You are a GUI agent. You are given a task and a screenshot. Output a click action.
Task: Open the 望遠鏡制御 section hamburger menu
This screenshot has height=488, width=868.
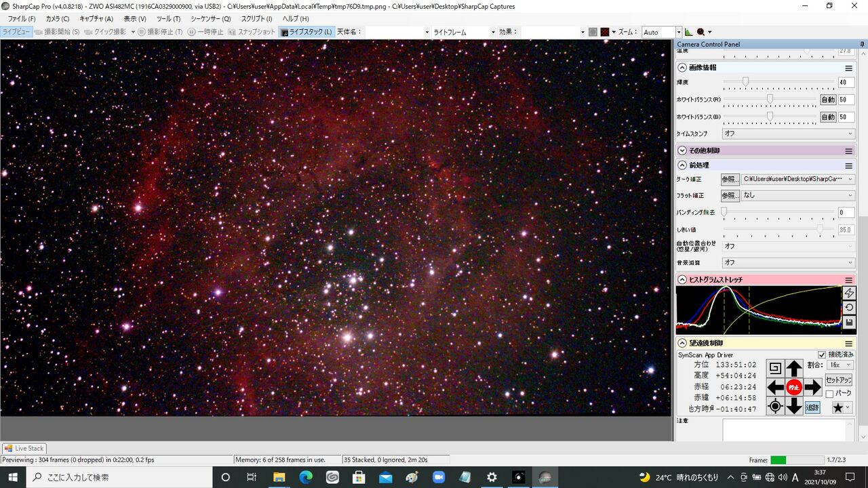pyautogui.click(x=848, y=344)
